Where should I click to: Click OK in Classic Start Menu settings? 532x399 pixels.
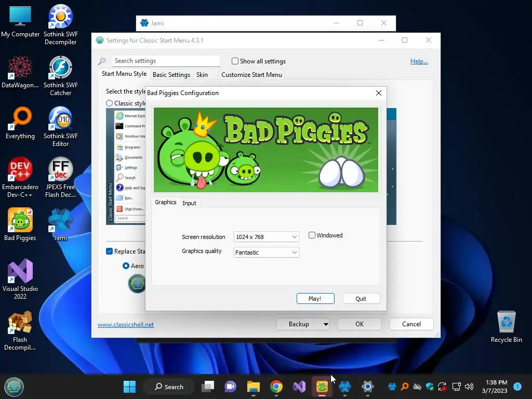coord(360,324)
